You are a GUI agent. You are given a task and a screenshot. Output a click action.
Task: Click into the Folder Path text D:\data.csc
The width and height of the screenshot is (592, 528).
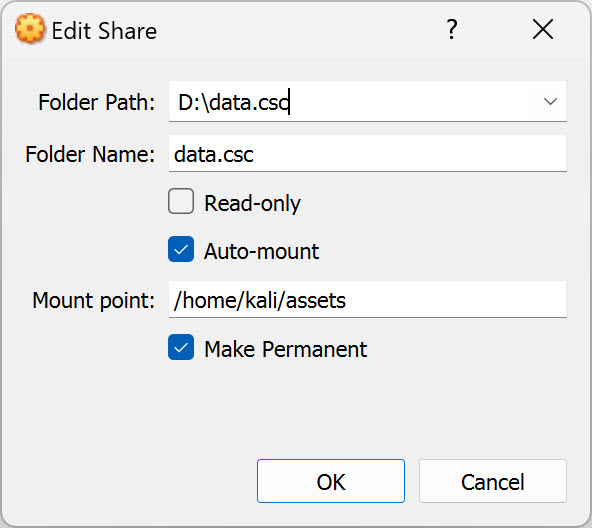234,102
